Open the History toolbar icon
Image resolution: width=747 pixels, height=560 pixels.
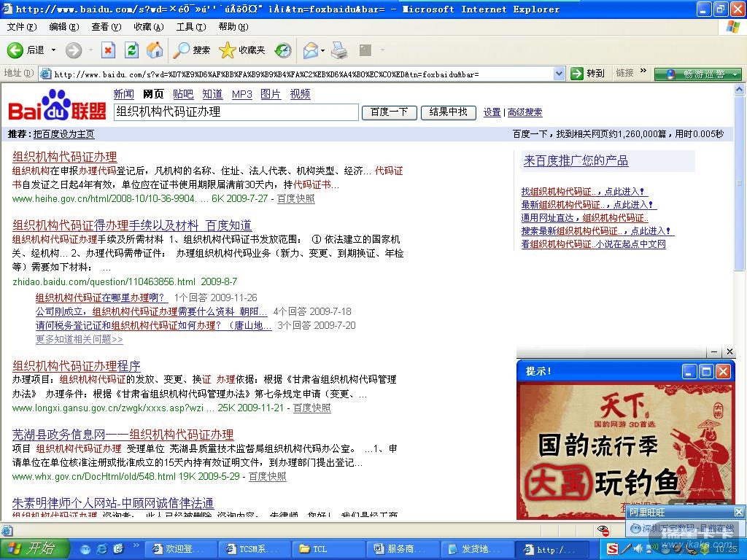pos(282,50)
